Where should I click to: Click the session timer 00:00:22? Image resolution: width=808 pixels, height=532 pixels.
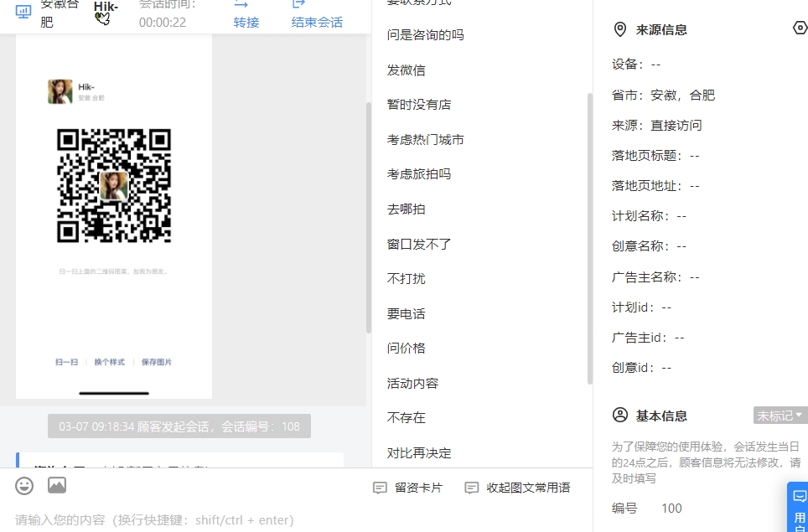click(163, 23)
